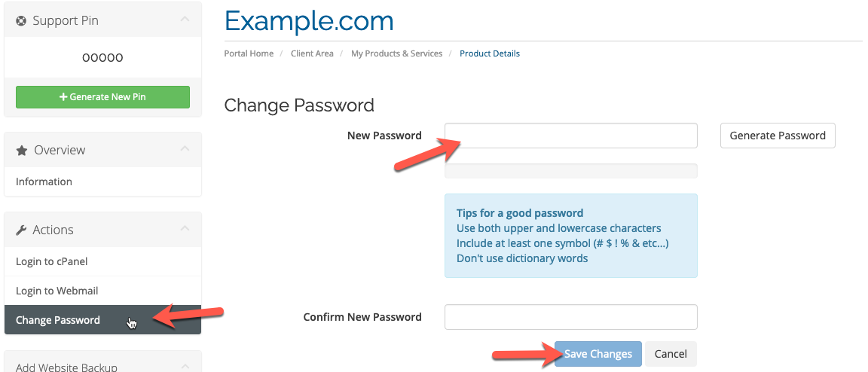Viewport: 868px width, 372px height.
Task: Click the Actions wrench icon
Action: click(21, 230)
